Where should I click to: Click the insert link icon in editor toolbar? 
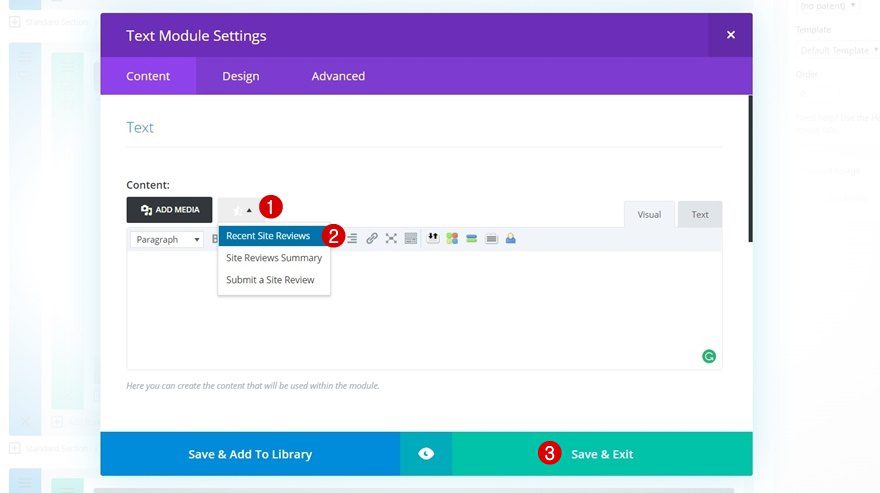372,239
